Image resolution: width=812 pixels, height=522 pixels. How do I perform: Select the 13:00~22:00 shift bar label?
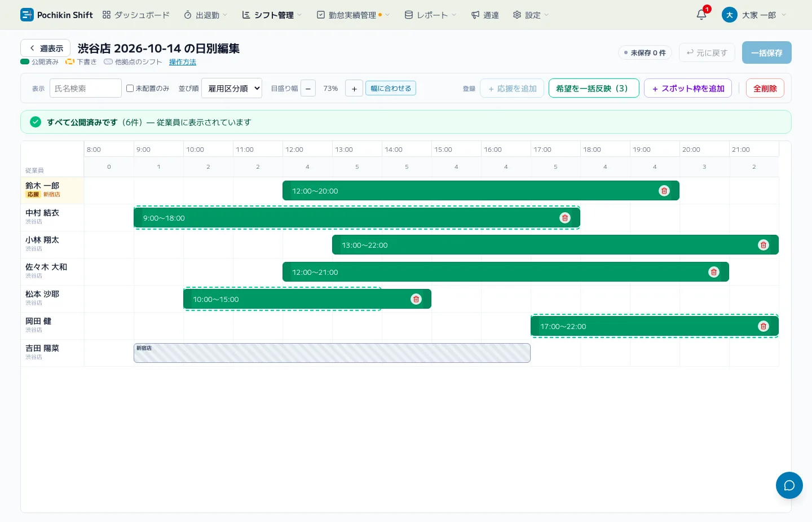click(x=365, y=245)
